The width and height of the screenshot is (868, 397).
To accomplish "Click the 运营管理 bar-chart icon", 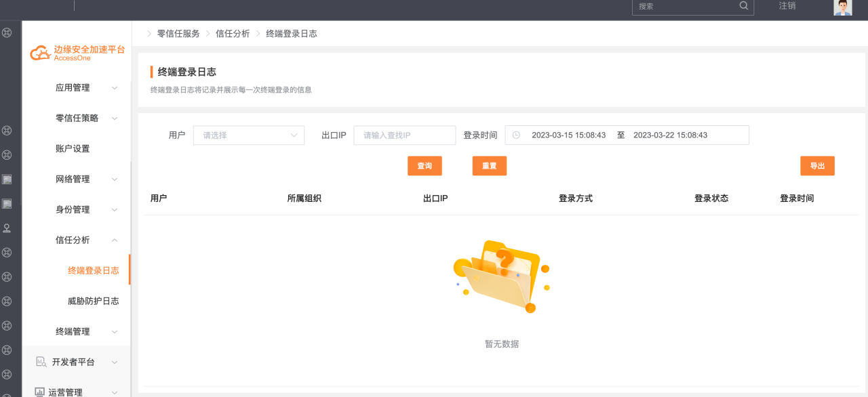I will pyautogui.click(x=40, y=392).
